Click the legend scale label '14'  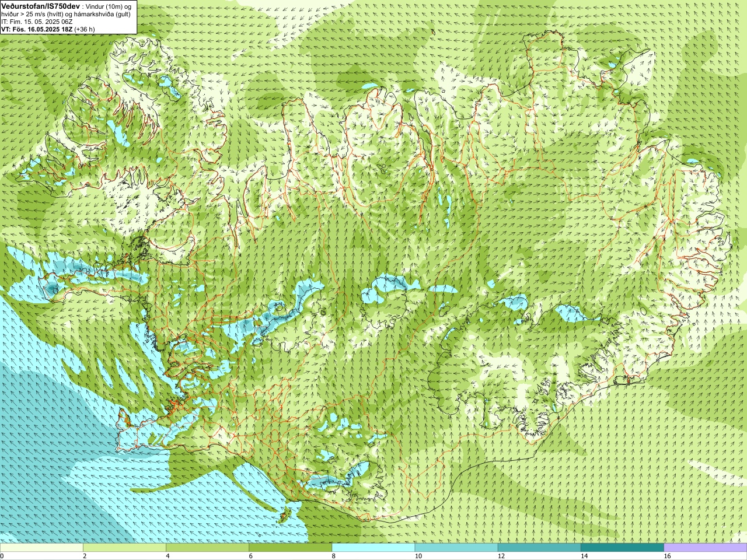pyautogui.click(x=584, y=556)
